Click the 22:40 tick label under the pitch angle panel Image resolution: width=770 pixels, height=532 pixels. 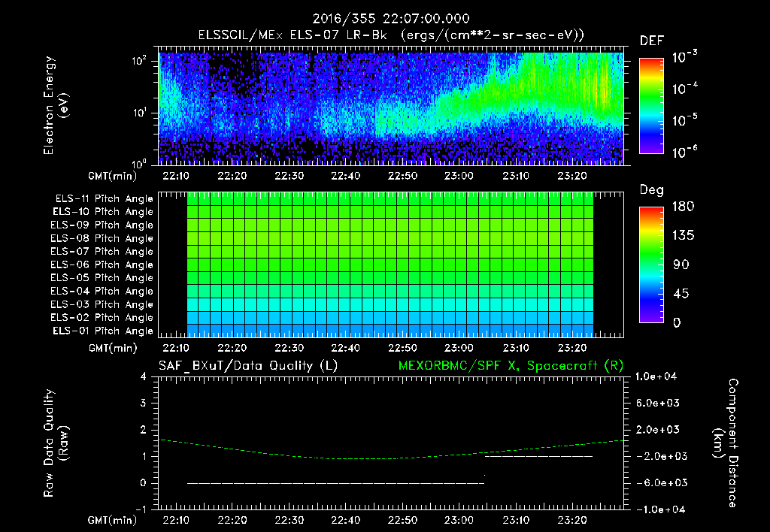tap(346, 348)
